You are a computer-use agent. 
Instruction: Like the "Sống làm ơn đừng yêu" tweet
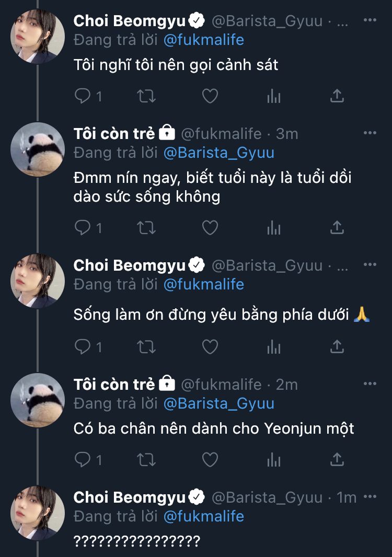(210, 346)
